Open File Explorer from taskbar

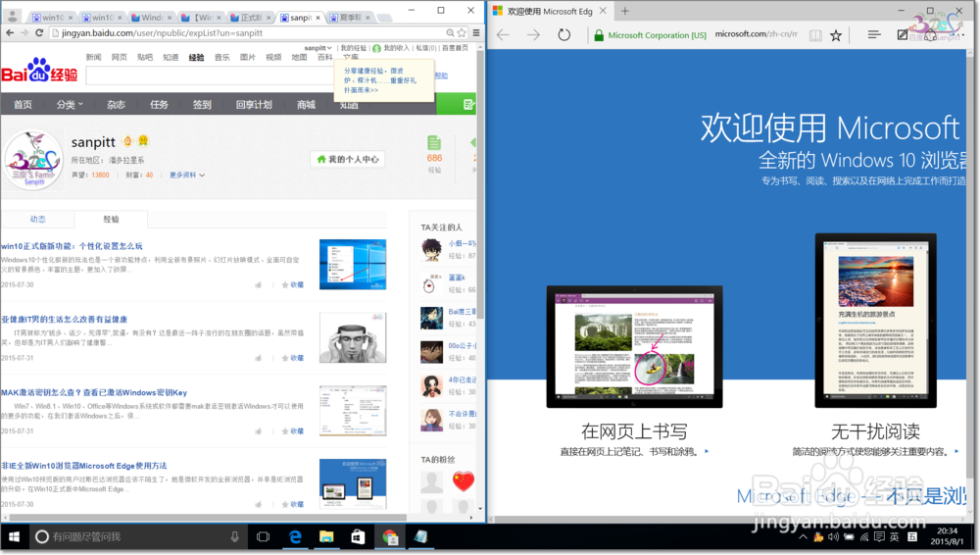click(x=326, y=536)
